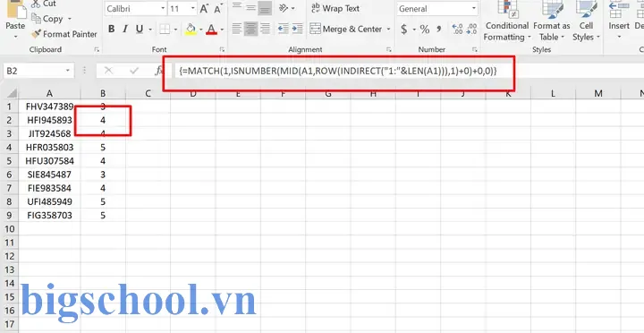This screenshot has height=333, width=644.
Task: Select cell containing HFR035803
Action: point(50,147)
